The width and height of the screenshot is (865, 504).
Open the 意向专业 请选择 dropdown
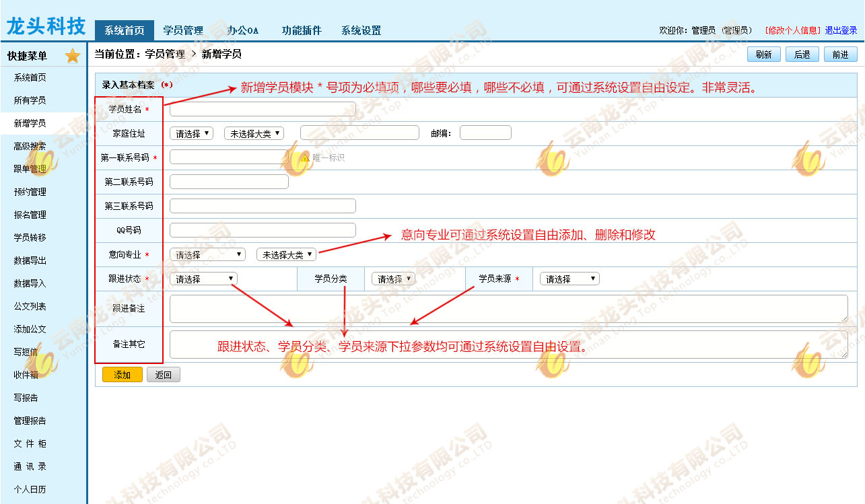tap(207, 254)
